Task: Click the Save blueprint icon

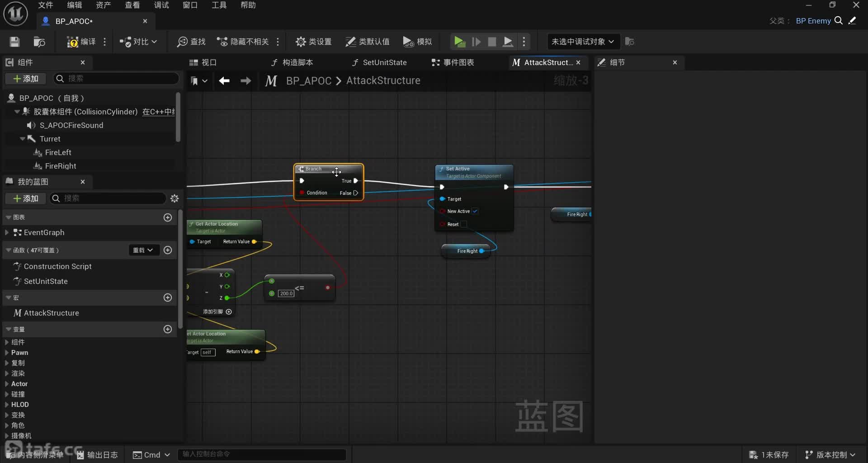Action: point(14,42)
